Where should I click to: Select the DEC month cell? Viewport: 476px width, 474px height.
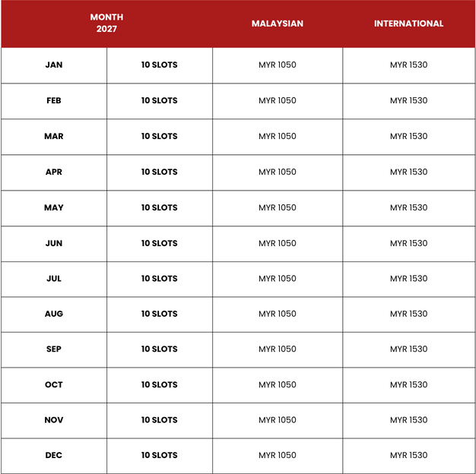click(54, 455)
